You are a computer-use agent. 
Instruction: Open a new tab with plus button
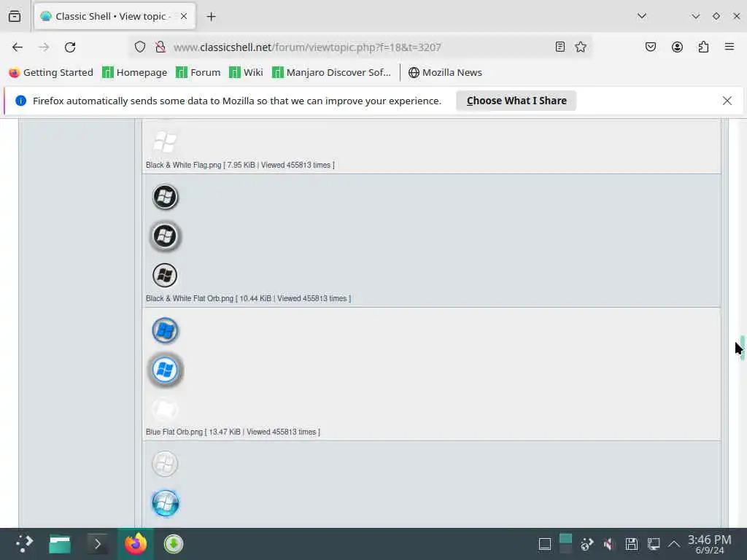click(x=211, y=17)
